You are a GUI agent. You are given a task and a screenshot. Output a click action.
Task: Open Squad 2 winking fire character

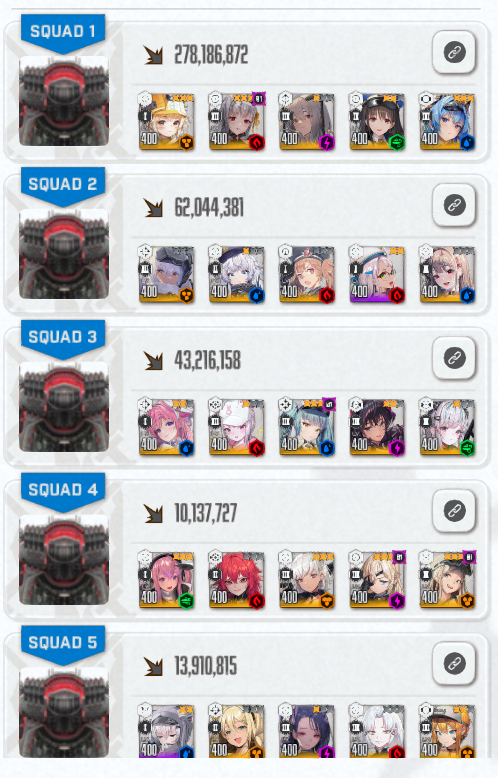click(x=307, y=274)
